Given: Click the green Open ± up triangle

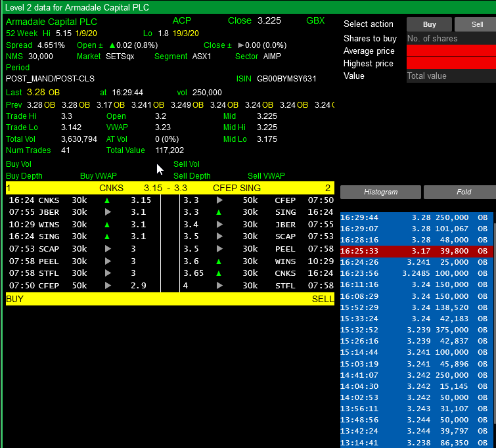Looking at the screenshot, I should point(112,45).
